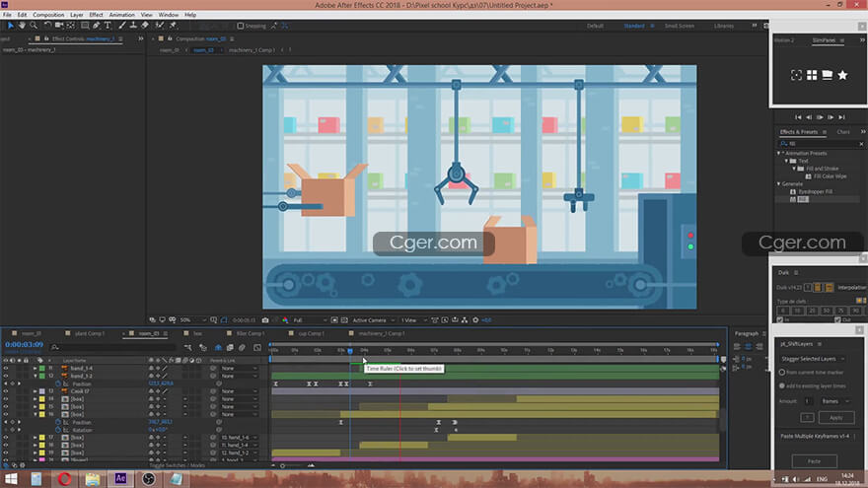Viewport: 868px width, 488px height.
Task: Open the Animation menu
Action: click(x=121, y=15)
